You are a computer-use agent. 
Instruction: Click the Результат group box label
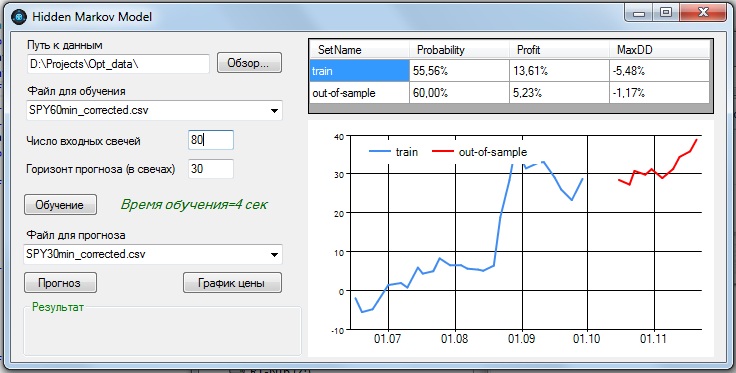pyautogui.click(x=58, y=307)
